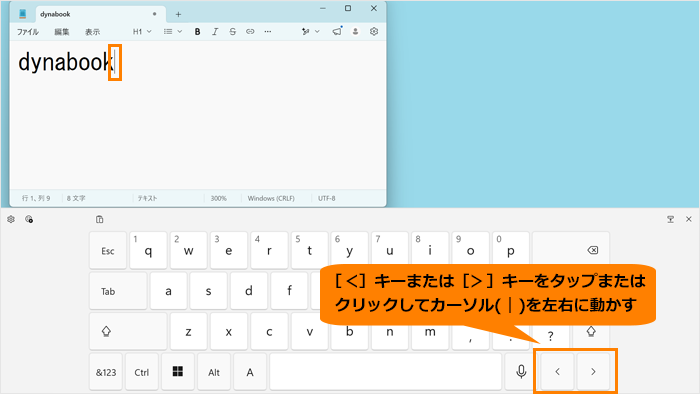Open Notepad settings gear

[374, 32]
